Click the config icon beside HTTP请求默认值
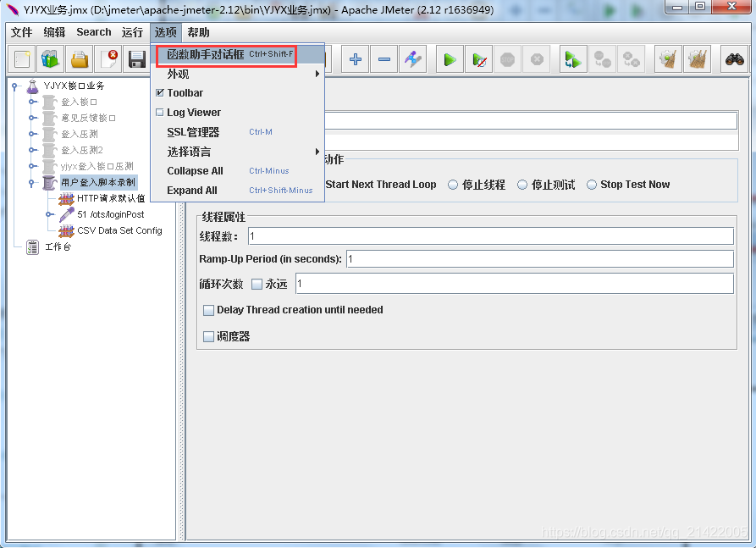 (66, 199)
